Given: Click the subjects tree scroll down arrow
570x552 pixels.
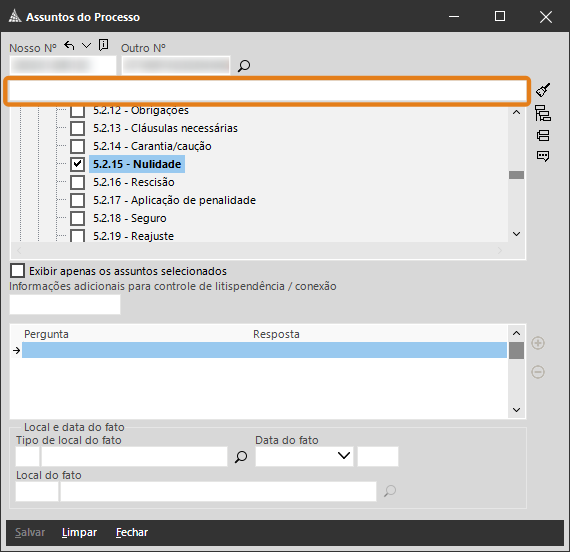Looking at the screenshot, I should (516, 234).
